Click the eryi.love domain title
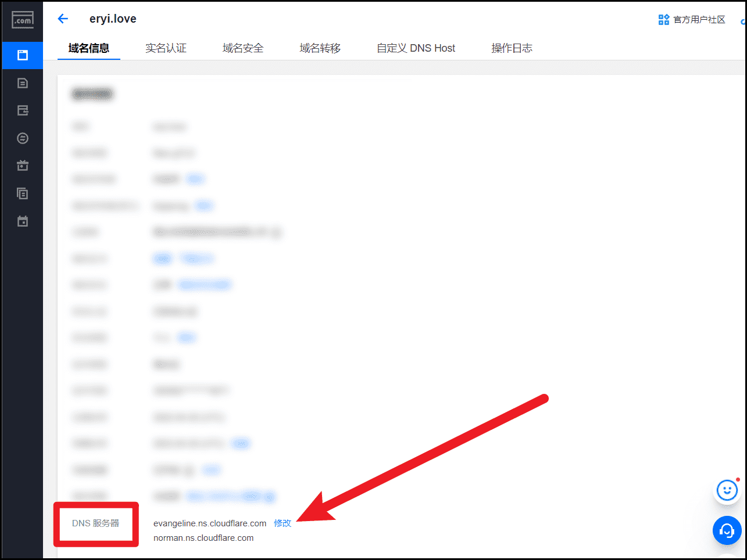Image resolution: width=747 pixels, height=560 pixels. coord(113,19)
